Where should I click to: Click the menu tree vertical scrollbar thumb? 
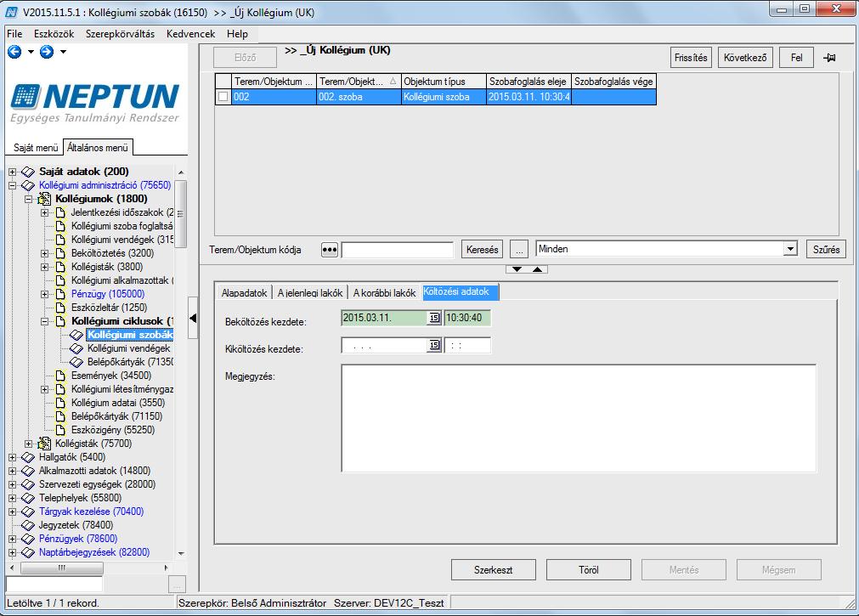point(181,215)
